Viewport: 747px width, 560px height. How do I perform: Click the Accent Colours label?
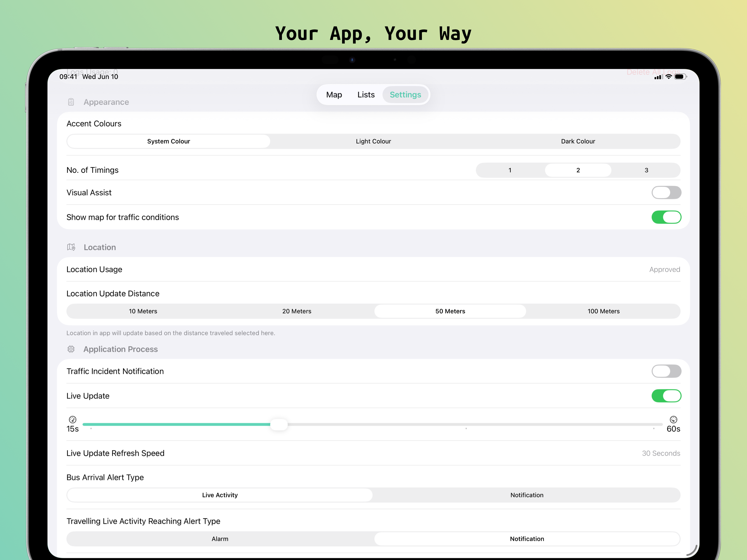click(94, 124)
